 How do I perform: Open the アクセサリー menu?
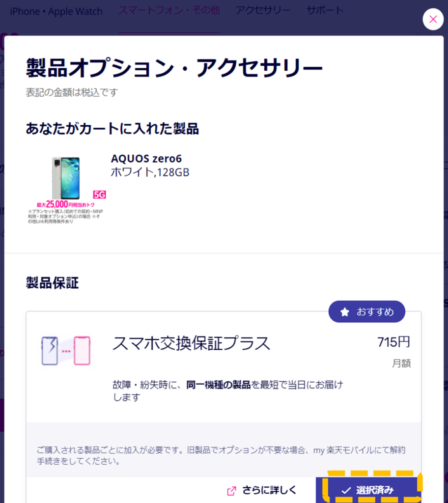[x=263, y=11]
